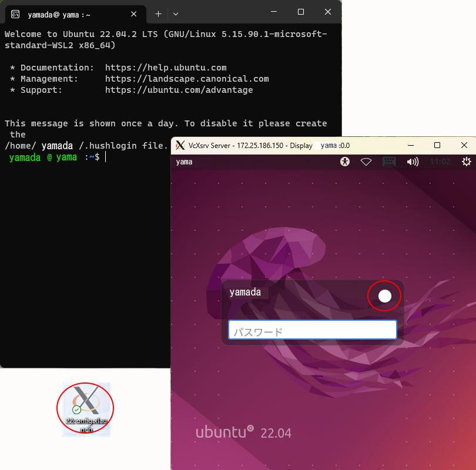Click the yama hostname label in login bar

184,162
